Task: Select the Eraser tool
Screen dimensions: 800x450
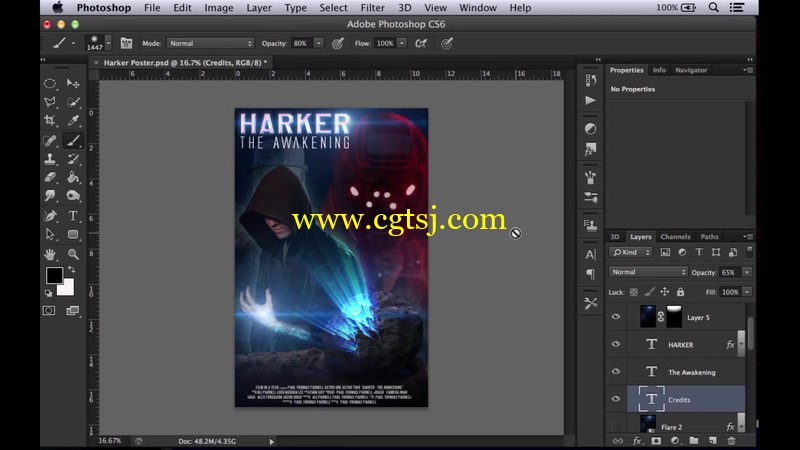Action: pyautogui.click(x=50, y=177)
